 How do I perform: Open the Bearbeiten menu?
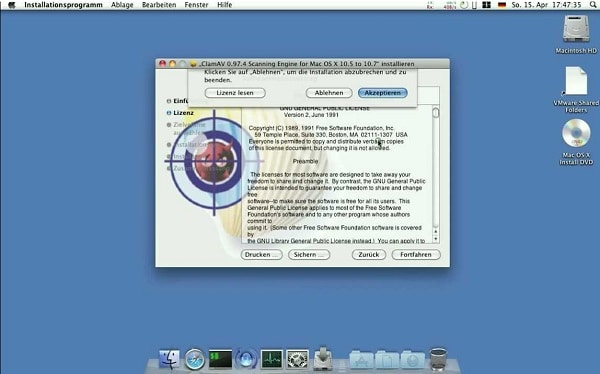click(x=159, y=5)
